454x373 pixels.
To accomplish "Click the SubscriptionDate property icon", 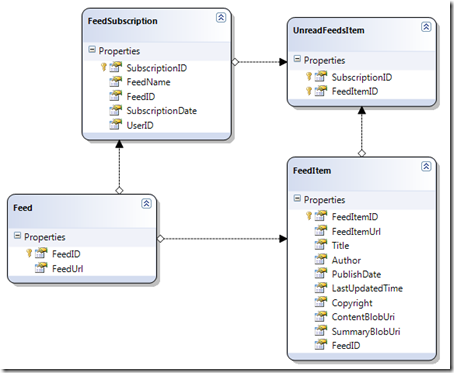I will (x=116, y=110).
